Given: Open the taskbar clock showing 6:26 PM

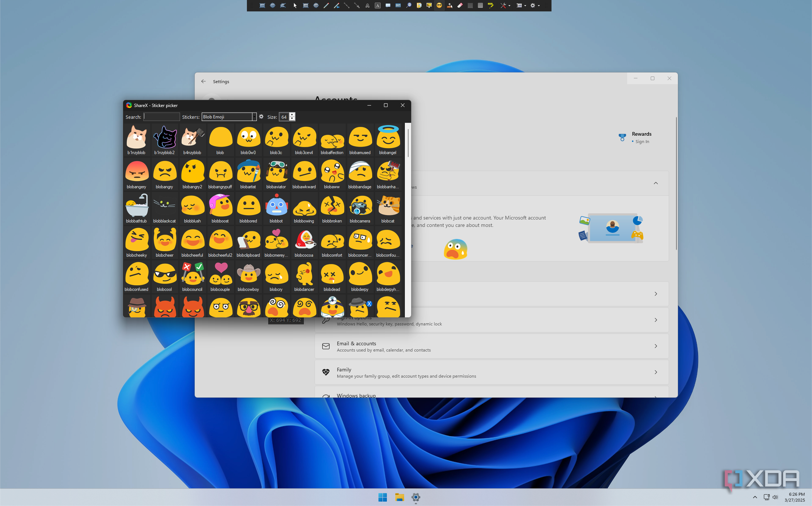Looking at the screenshot, I should click(x=795, y=497).
